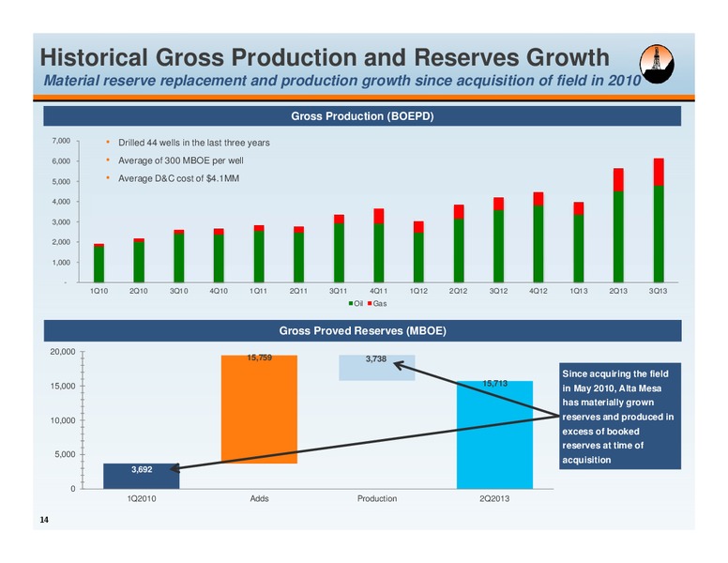The image size is (728, 563).
Task: Click the '2Q2013' category label
Action: point(494,498)
